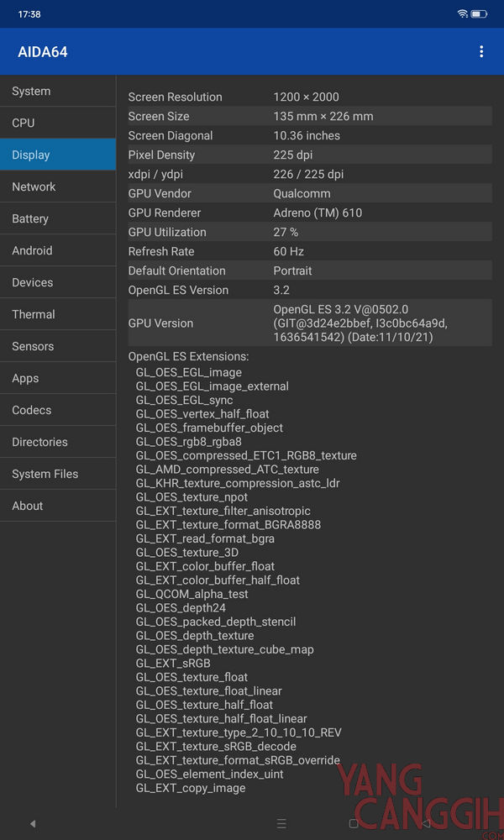
Task: Open the Directories section
Action: pos(58,443)
